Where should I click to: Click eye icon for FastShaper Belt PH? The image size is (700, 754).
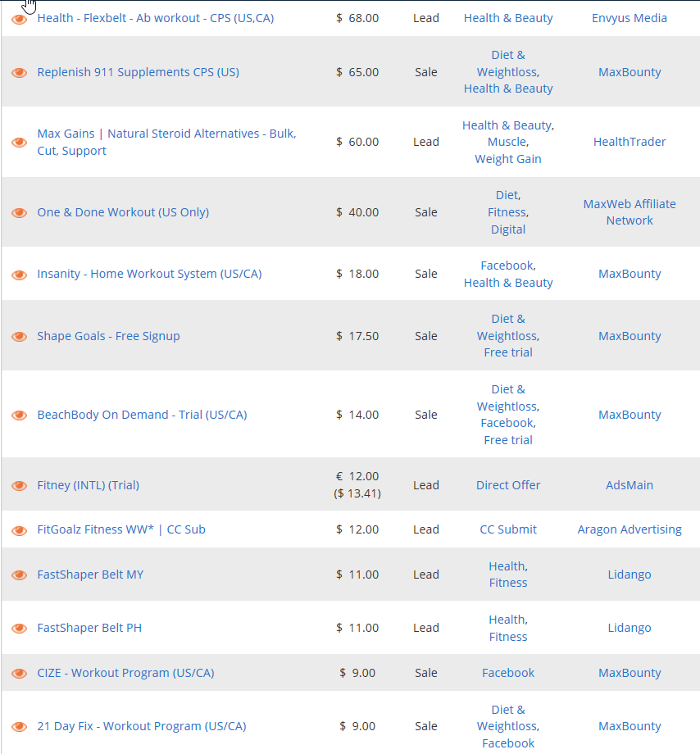(19, 629)
